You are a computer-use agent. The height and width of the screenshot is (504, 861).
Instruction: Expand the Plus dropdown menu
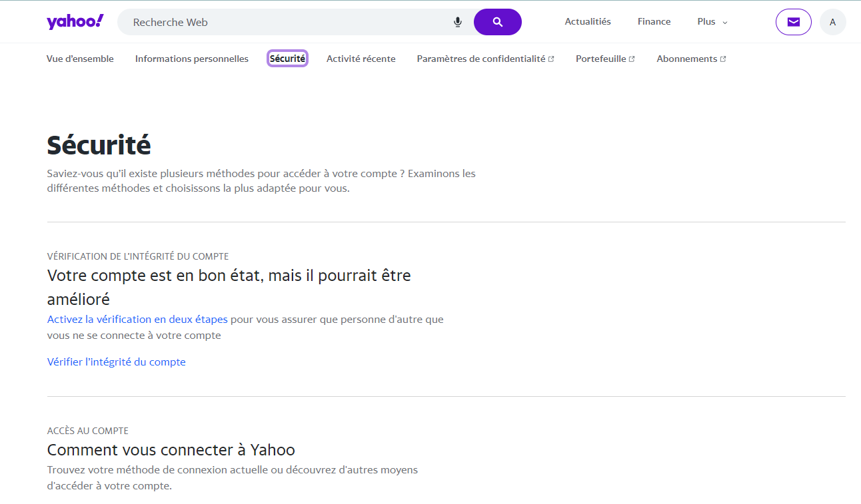712,22
